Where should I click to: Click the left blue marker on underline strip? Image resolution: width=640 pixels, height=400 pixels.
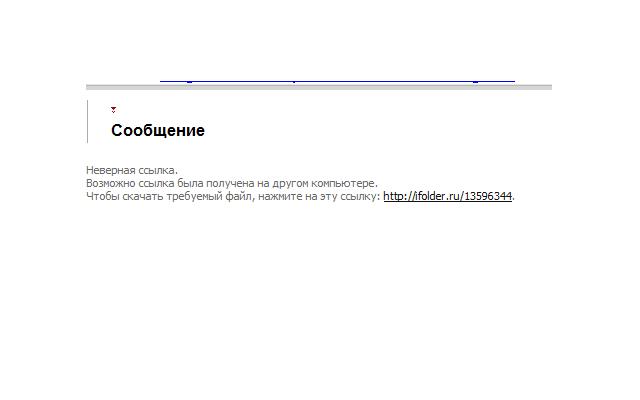(x=189, y=82)
